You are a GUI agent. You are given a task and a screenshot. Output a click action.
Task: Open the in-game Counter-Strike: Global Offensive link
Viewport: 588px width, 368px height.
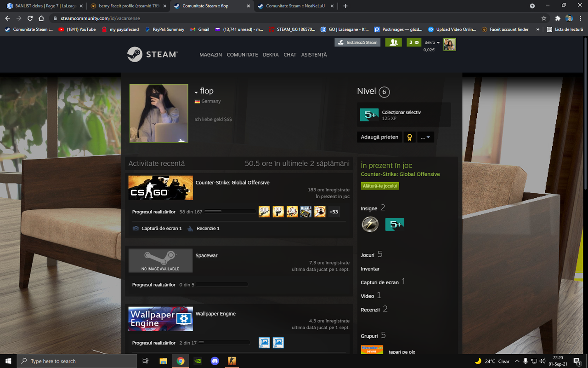(400, 174)
